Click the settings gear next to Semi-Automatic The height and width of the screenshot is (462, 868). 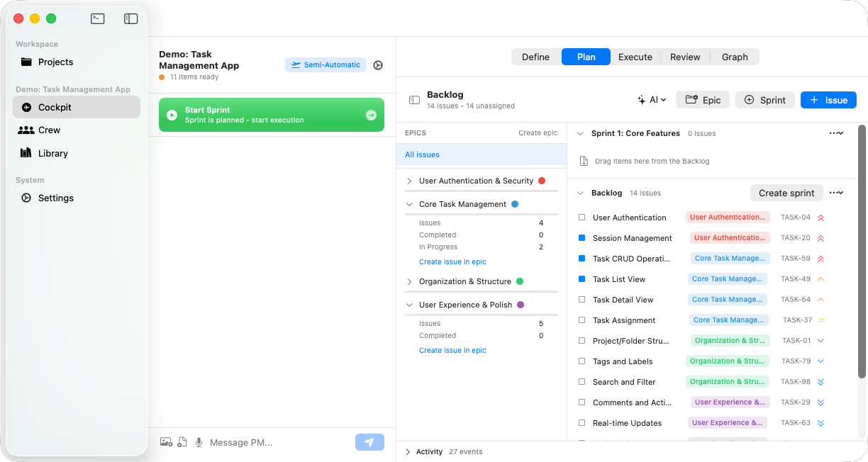378,65
